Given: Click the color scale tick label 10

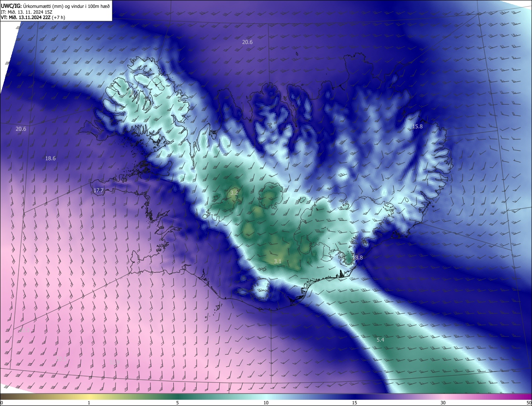Looking at the screenshot, I should (266, 403).
